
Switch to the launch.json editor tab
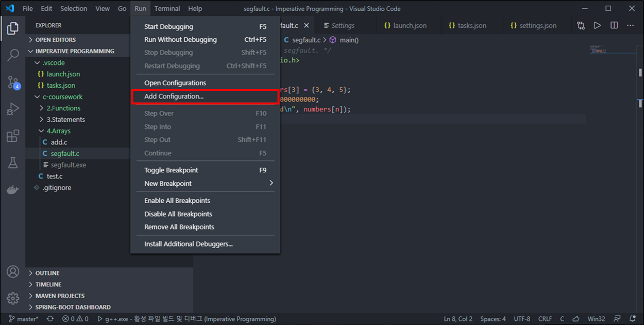click(x=408, y=25)
